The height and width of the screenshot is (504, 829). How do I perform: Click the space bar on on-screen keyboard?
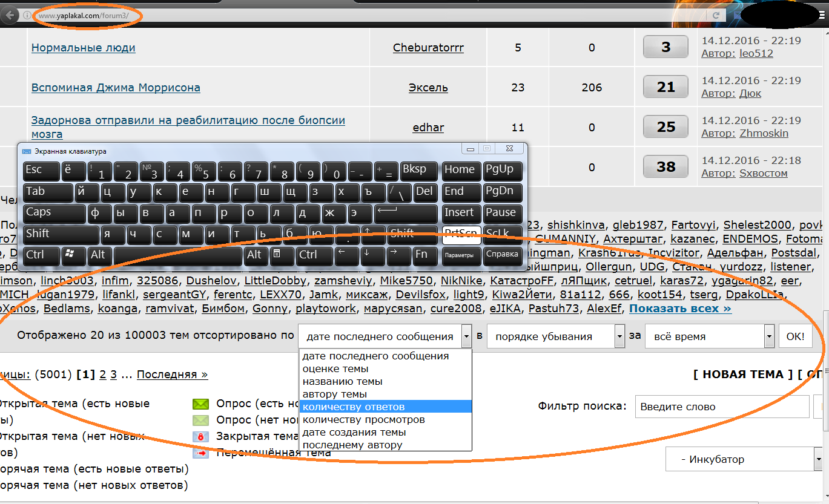click(178, 256)
